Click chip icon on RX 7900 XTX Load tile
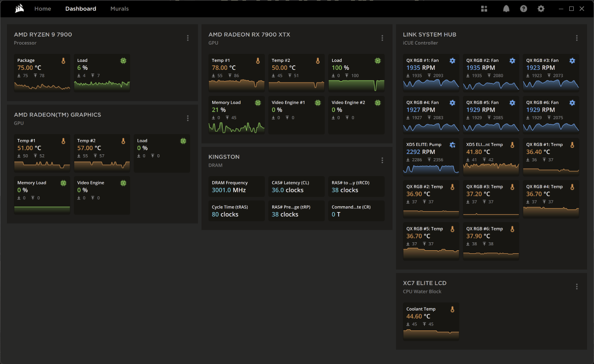The image size is (594, 364). pos(378,60)
